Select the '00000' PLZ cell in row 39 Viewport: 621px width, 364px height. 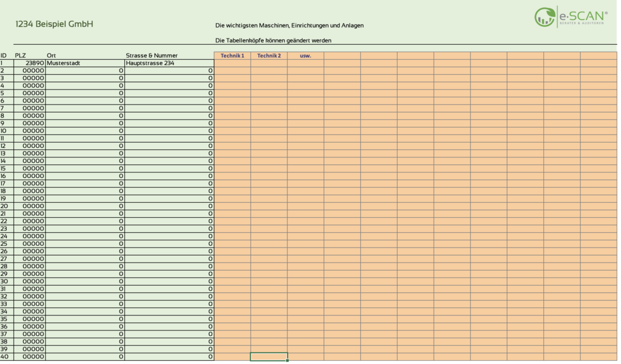coord(30,349)
